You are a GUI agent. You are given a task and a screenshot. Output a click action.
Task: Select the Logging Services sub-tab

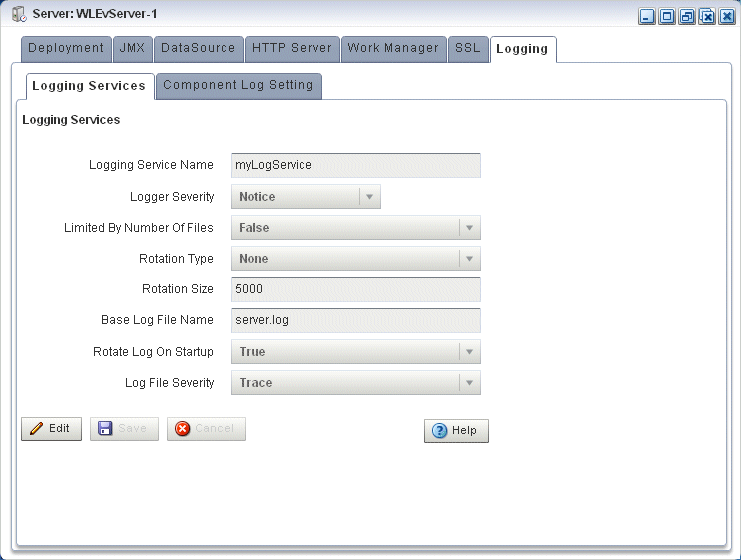coord(90,86)
